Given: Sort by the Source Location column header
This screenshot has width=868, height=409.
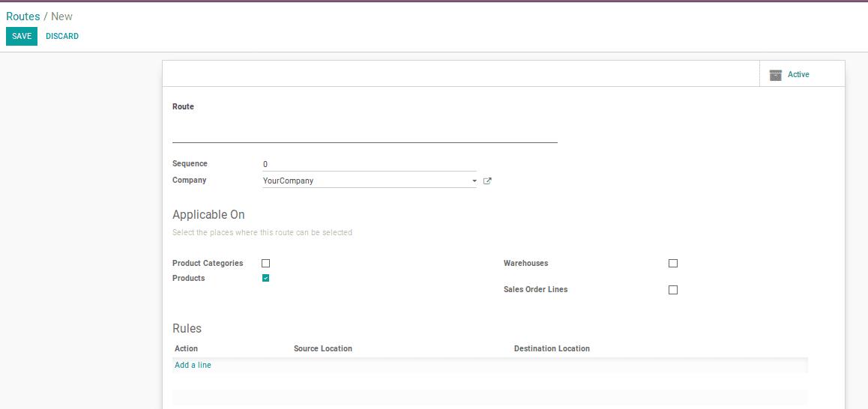Looking at the screenshot, I should click(x=323, y=348).
